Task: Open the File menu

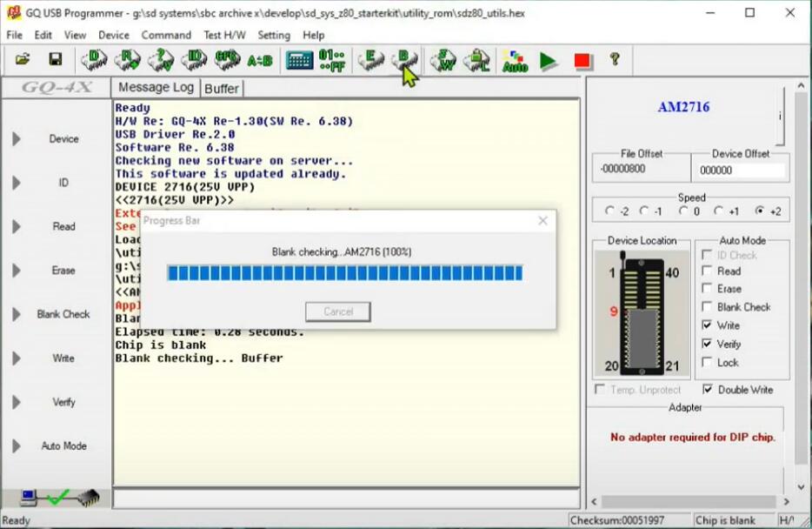Action: 14,35
